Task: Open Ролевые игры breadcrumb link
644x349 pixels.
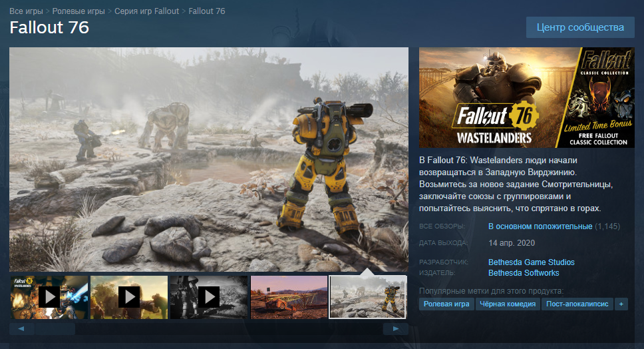Action: click(x=79, y=11)
